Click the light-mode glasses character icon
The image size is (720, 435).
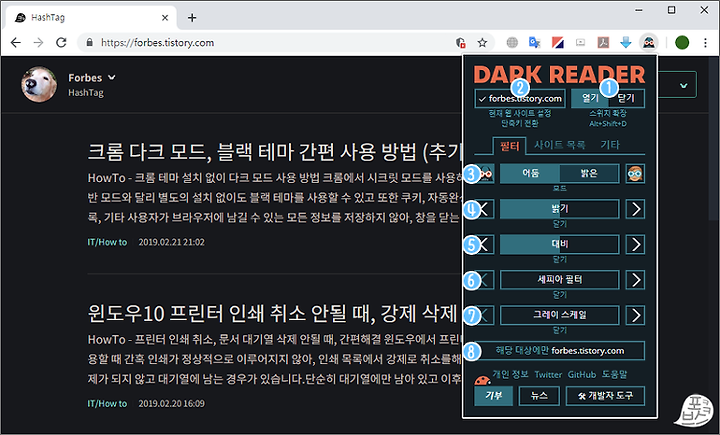[x=635, y=174]
